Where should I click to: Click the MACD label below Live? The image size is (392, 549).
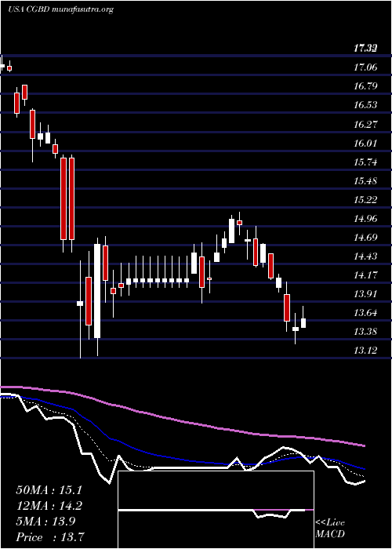(330, 534)
